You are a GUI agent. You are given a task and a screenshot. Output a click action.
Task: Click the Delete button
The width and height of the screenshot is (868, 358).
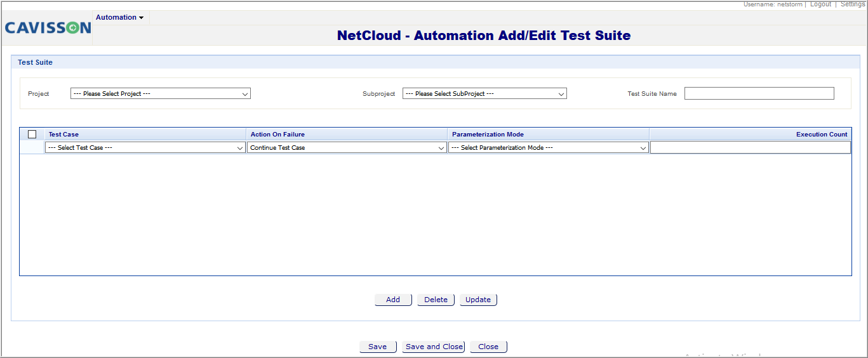pos(436,300)
